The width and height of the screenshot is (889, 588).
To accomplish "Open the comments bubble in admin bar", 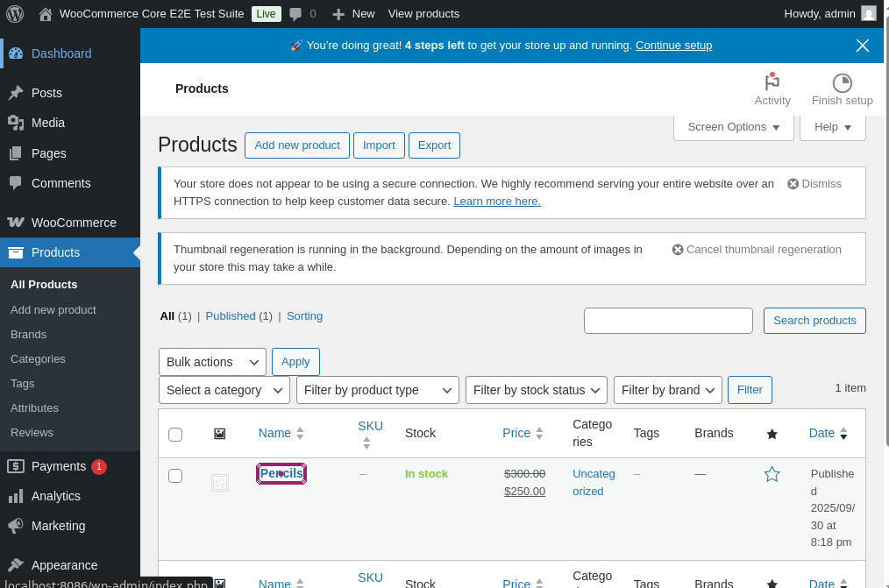I will (296, 13).
